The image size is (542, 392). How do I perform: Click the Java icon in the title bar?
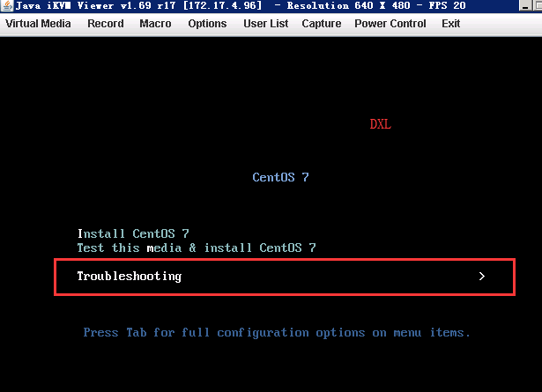click(7, 5)
